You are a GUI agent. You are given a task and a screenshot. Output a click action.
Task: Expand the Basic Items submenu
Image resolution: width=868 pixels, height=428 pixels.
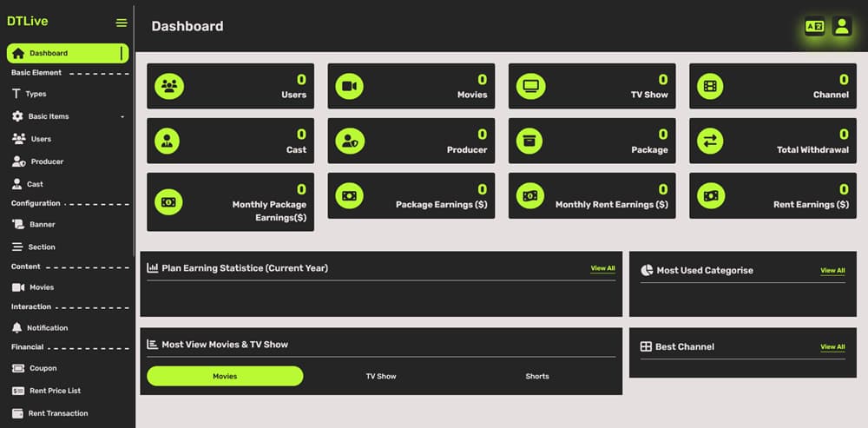pos(68,116)
